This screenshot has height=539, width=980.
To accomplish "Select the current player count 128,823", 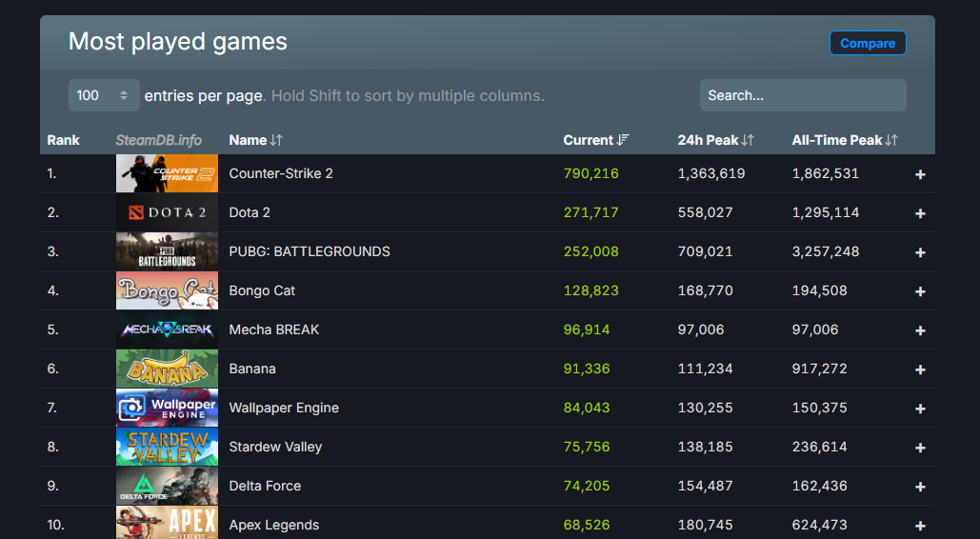I will (590, 290).
